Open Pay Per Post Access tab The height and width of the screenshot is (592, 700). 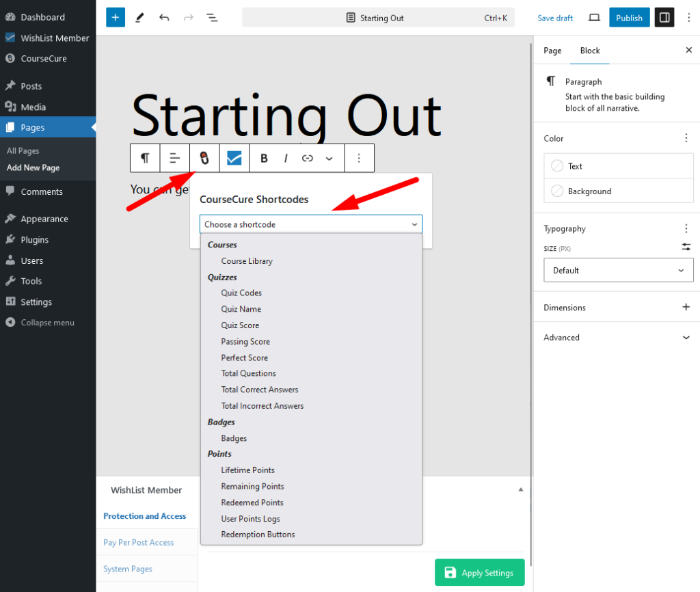[138, 543]
